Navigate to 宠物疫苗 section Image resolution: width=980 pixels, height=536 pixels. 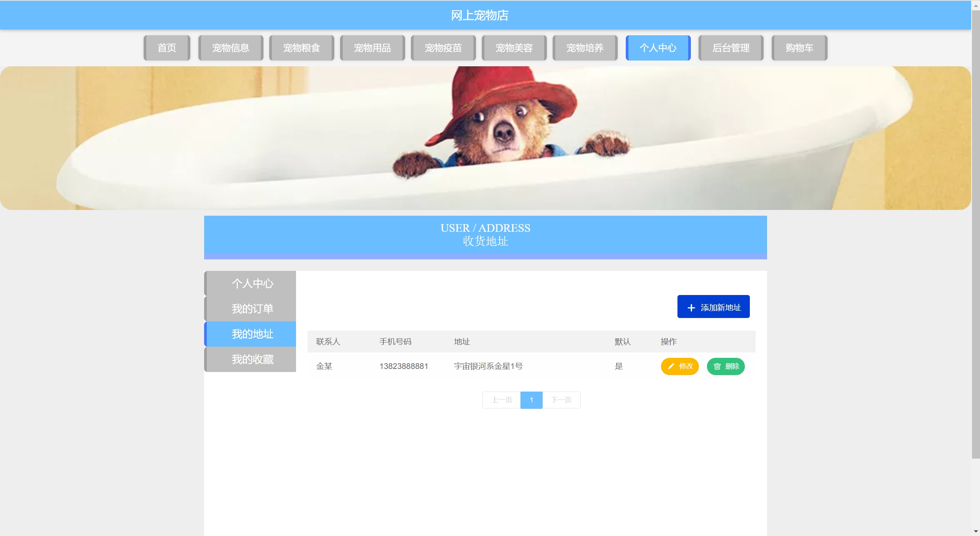click(x=443, y=48)
